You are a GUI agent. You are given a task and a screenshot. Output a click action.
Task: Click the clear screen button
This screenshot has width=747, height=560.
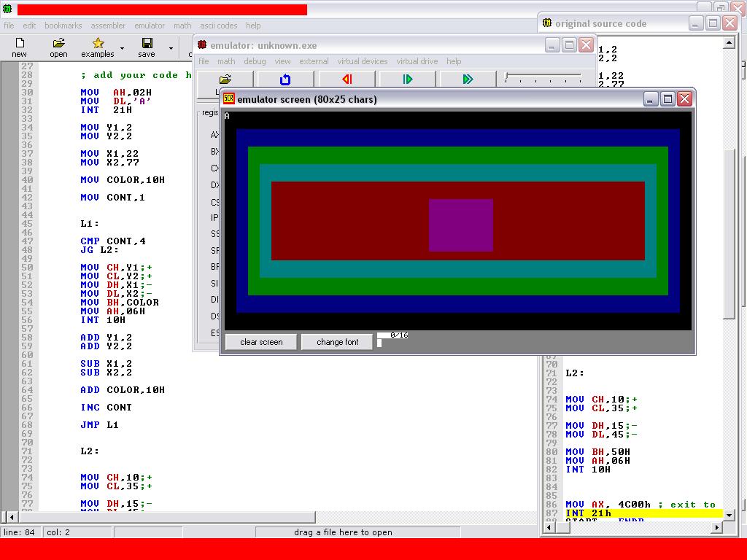click(x=261, y=342)
